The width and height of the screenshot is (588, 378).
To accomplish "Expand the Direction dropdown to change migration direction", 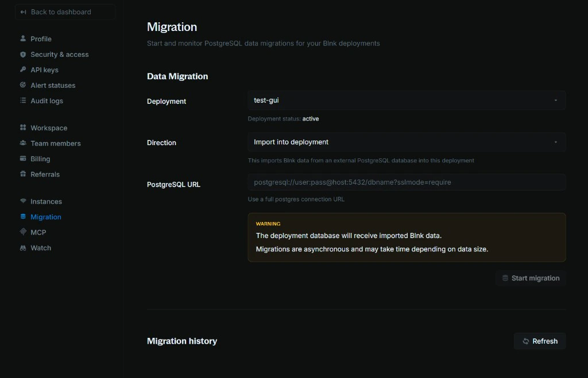I will pos(407,142).
